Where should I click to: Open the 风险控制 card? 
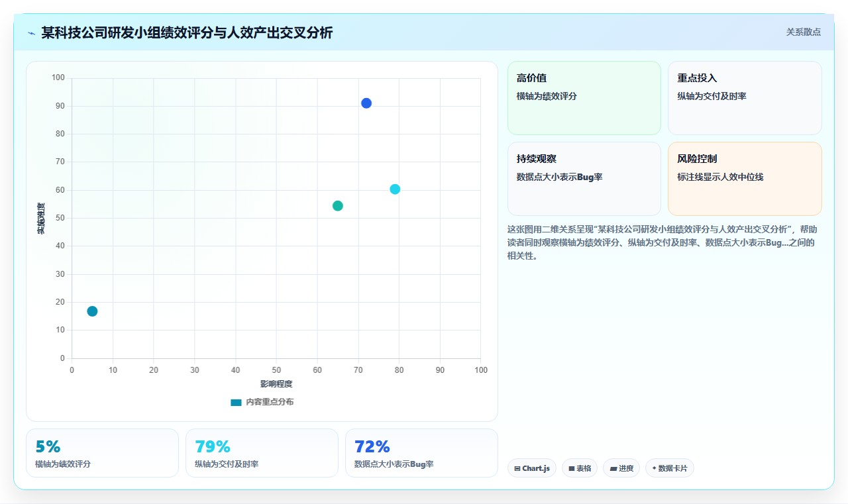(x=745, y=179)
